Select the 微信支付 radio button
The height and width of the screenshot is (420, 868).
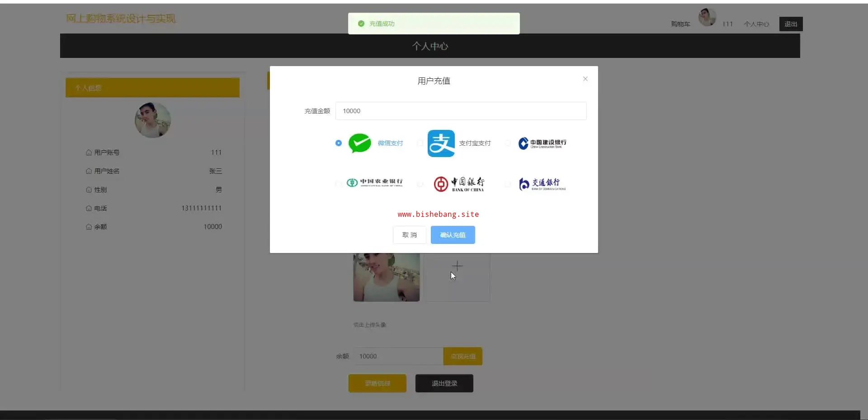click(x=339, y=143)
